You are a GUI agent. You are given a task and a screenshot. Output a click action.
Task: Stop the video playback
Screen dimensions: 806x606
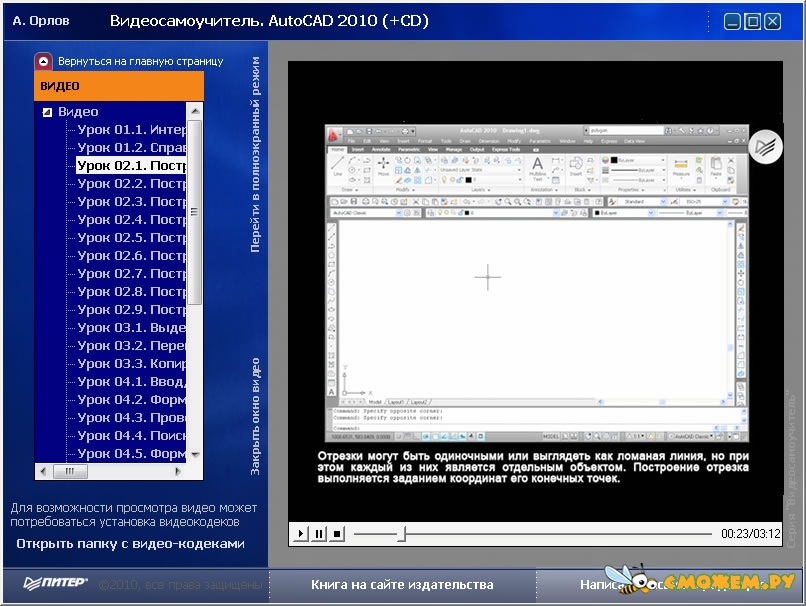tap(337, 534)
